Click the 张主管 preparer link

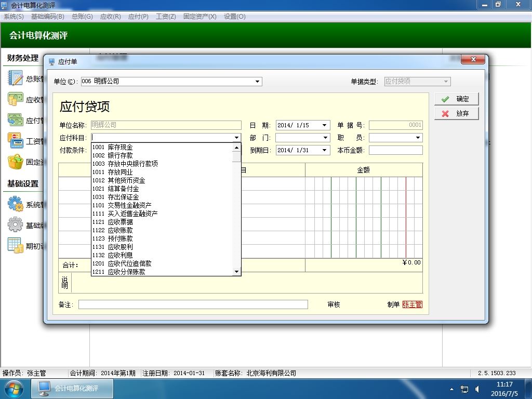tap(412, 304)
